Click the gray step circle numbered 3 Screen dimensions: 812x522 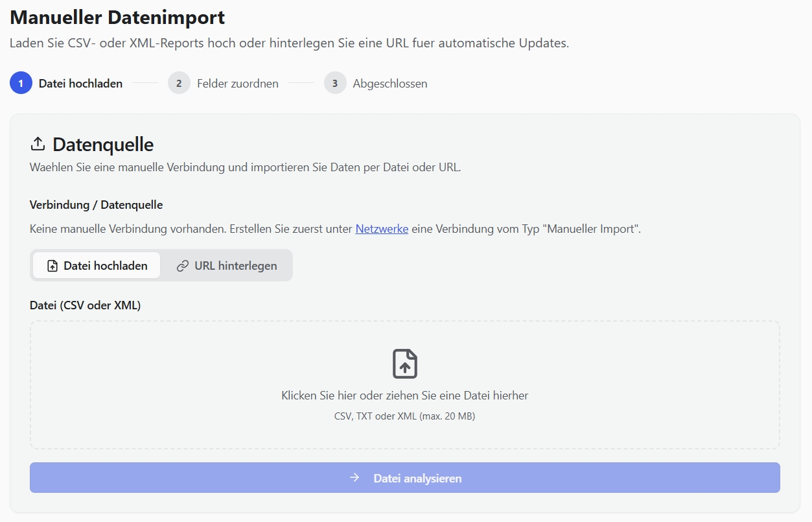click(335, 83)
